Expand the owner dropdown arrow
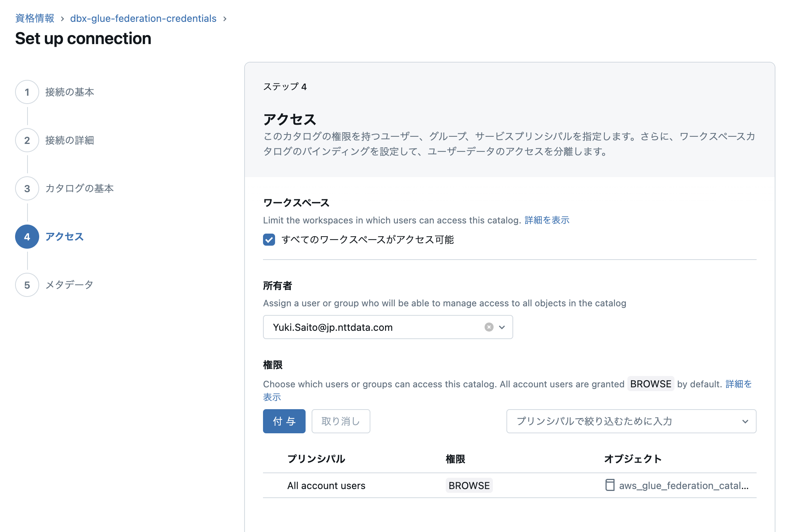Screen dimensions: 786x532 502,327
